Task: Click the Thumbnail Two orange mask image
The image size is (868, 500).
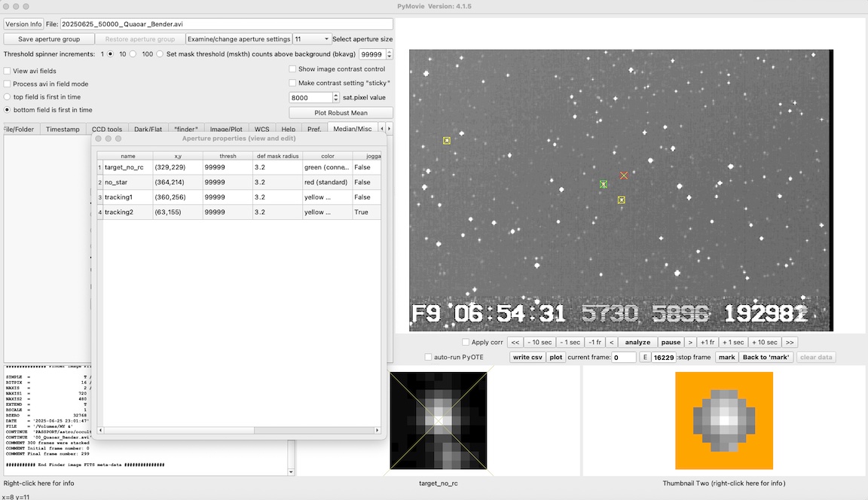Action: coord(724,421)
